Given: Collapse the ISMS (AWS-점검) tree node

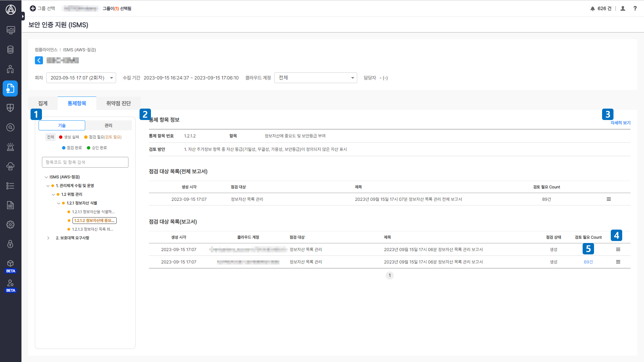Looking at the screenshot, I should coord(46,177).
